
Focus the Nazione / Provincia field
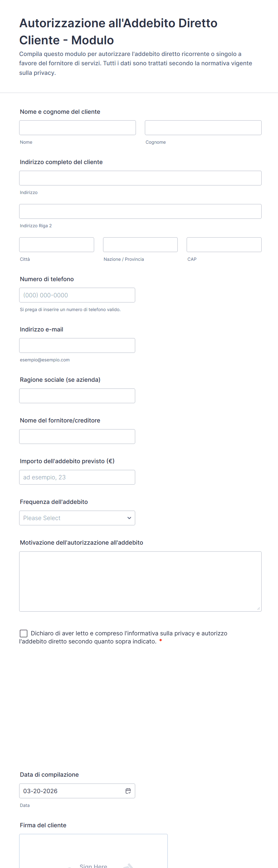click(x=140, y=245)
